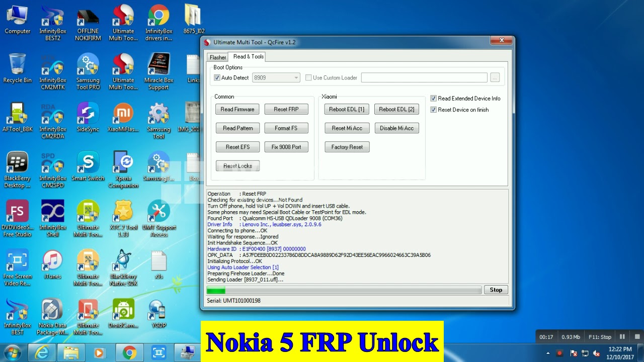Image resolution: width=644 pixels, height=362 pixels.
Task: Click the Xiaomi Factory Reset button
Action: (347, 147)
